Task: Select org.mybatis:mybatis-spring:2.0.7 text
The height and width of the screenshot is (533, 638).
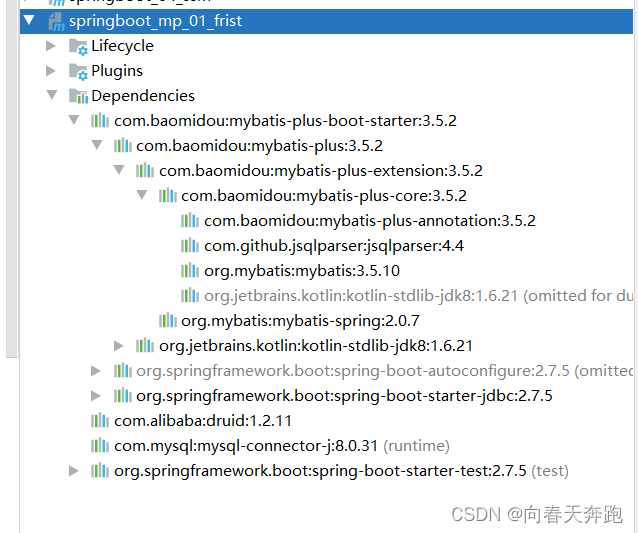Action: click(300, 321)
